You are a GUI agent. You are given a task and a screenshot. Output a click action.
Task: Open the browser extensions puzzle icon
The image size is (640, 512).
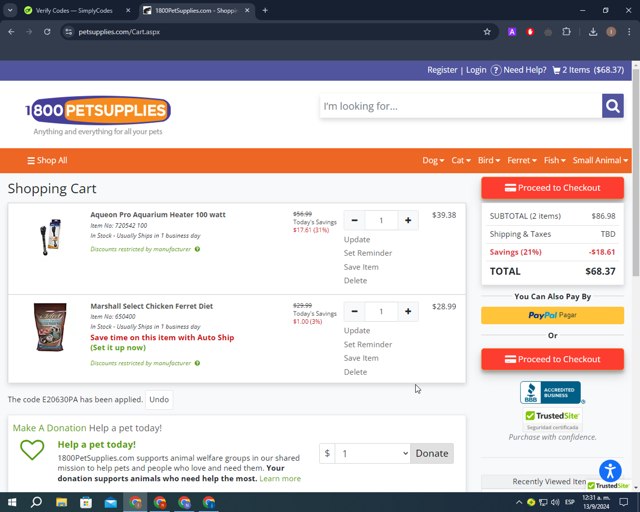566,32
